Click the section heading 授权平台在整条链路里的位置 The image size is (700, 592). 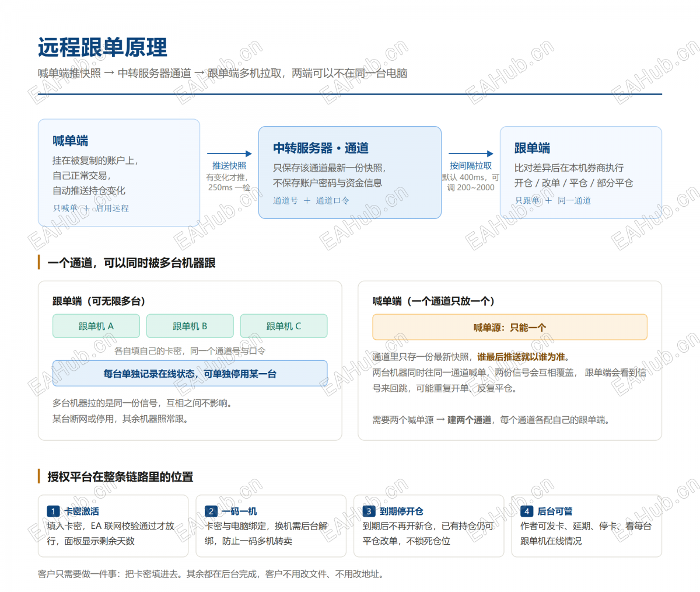coord(120,477)
